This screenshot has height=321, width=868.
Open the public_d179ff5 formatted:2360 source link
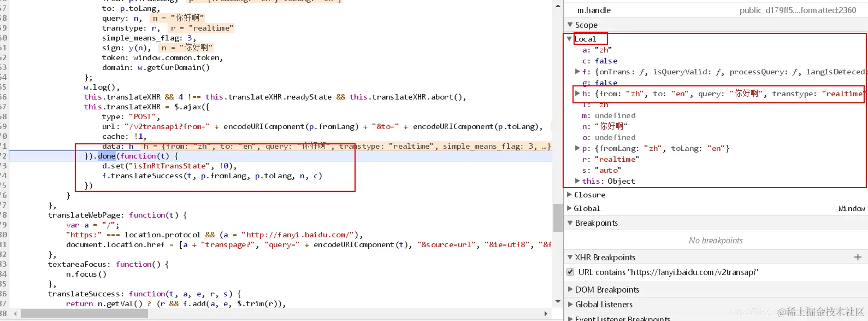(798, 10)
